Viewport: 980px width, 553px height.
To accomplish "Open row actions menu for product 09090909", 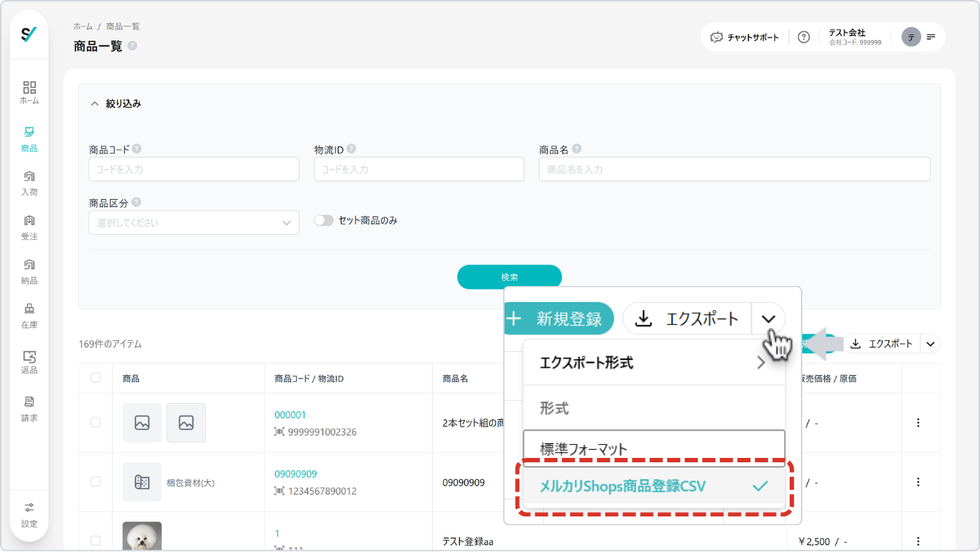I will [919, 482].
